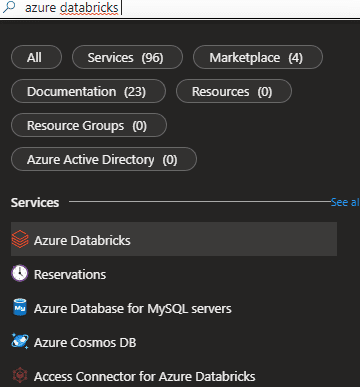Open the Reservations service result
Image resolution: width=360 pixels, height=387 pixels.
(x=174, y=274)
